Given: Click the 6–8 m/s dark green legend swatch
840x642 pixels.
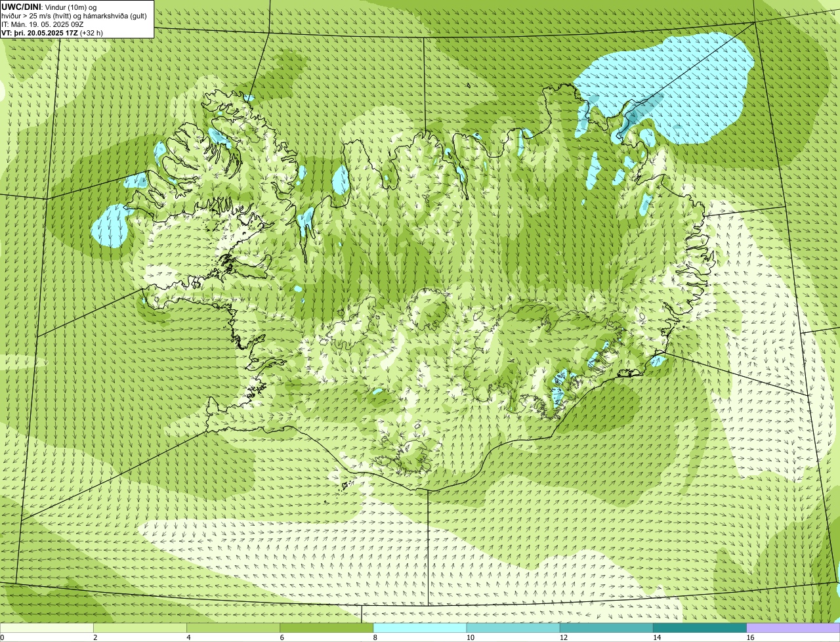Looking at the screenshot, I should 327,628.
